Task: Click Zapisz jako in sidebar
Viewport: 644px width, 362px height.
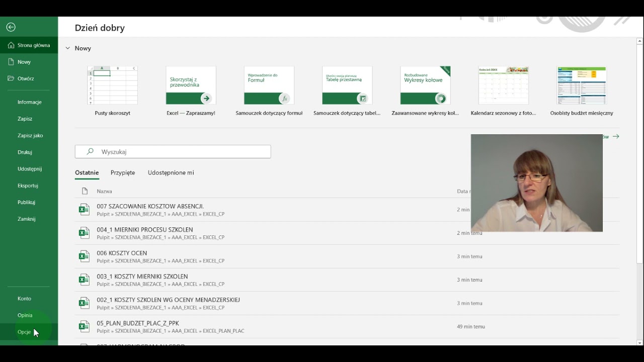Action: 29,135
